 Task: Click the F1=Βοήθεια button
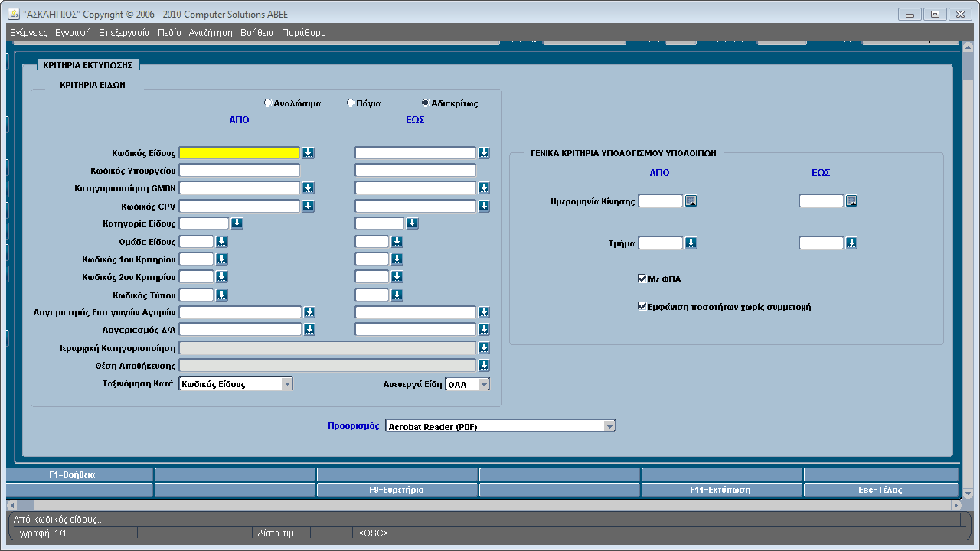point(80,474)
